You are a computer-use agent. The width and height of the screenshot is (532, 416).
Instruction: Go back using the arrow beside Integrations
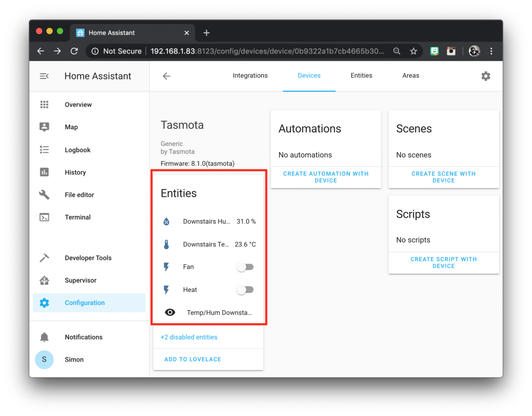(166, 76)
